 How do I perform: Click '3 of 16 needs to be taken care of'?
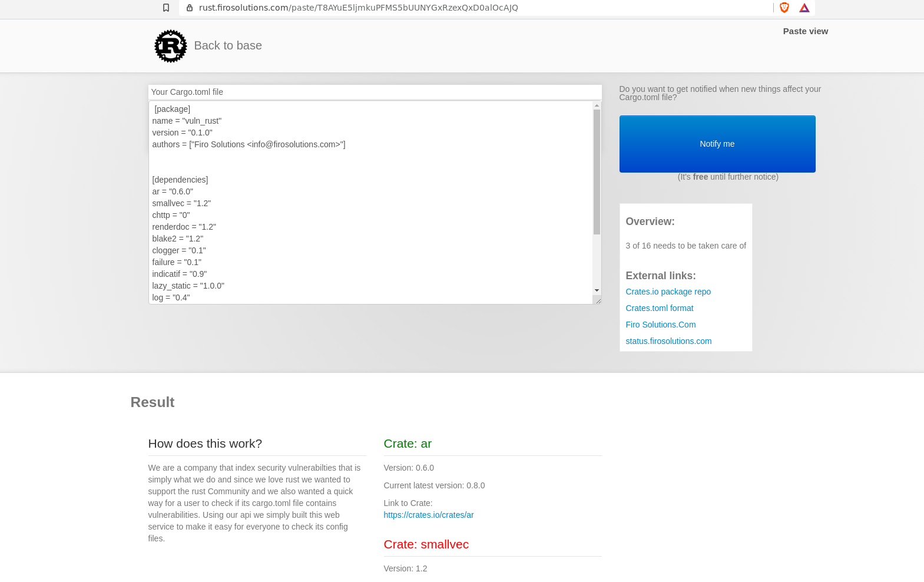685,246
